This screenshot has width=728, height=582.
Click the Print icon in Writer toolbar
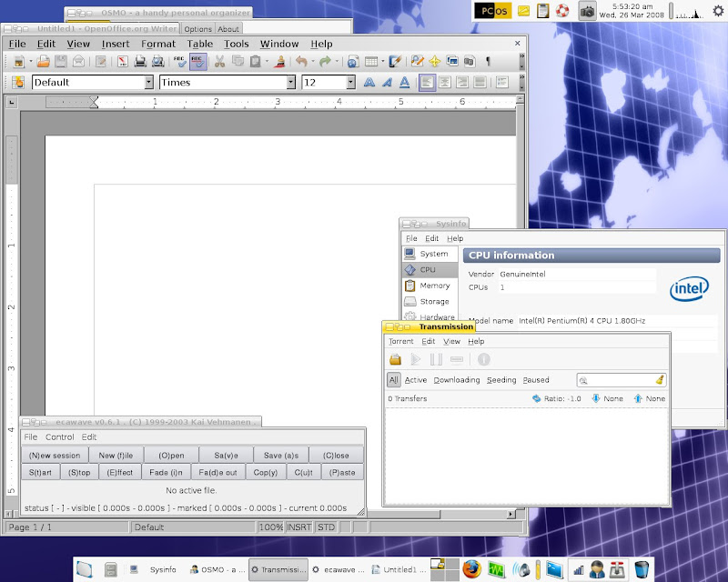click(140, 62)
